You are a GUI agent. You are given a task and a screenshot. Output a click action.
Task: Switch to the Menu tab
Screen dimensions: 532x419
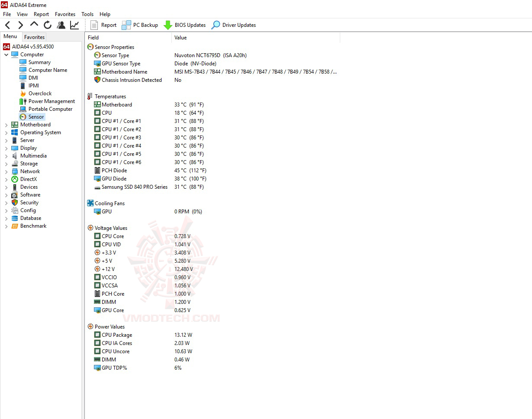click(x=10, y=37)
